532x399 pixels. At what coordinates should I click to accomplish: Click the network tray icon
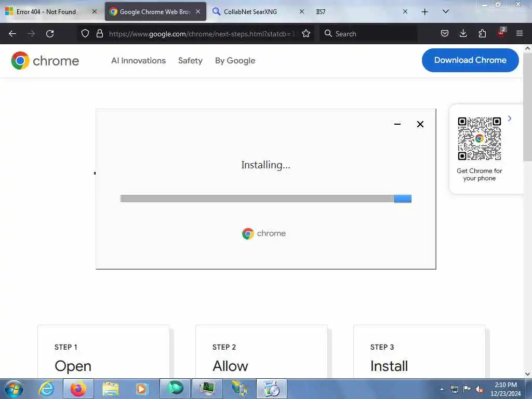coord(454,389)
